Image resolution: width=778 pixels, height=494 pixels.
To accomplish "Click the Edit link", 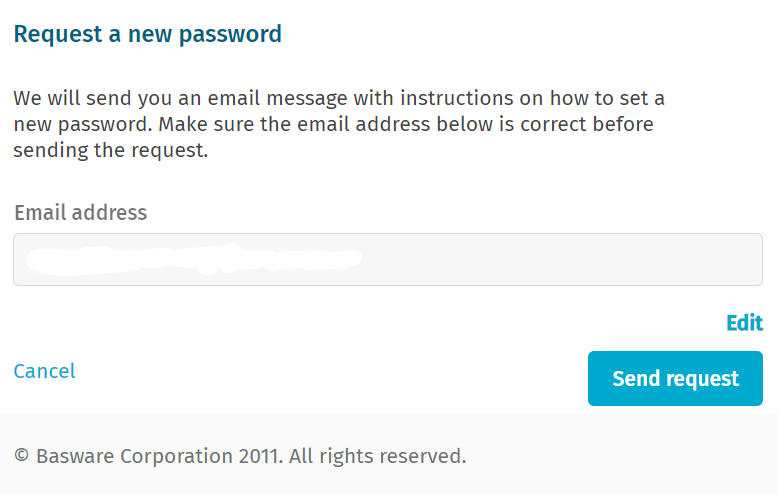I will (x=744, y=323).
